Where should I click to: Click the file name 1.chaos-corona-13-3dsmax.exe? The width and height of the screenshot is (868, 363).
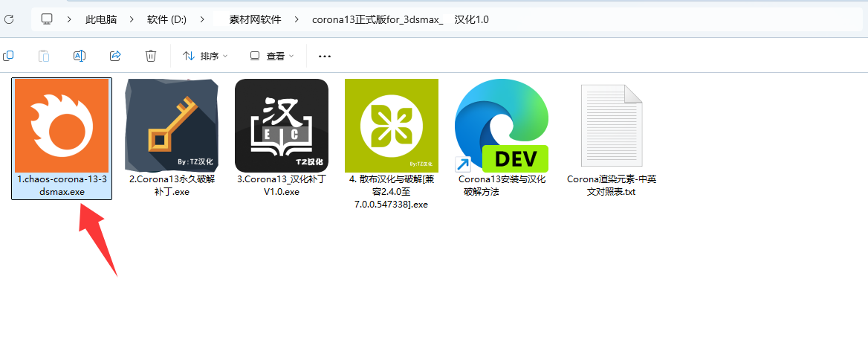62,186
